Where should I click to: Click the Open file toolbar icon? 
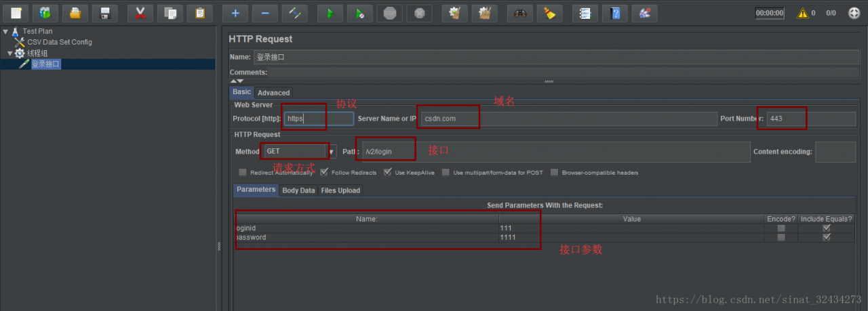tap(75, 13)
